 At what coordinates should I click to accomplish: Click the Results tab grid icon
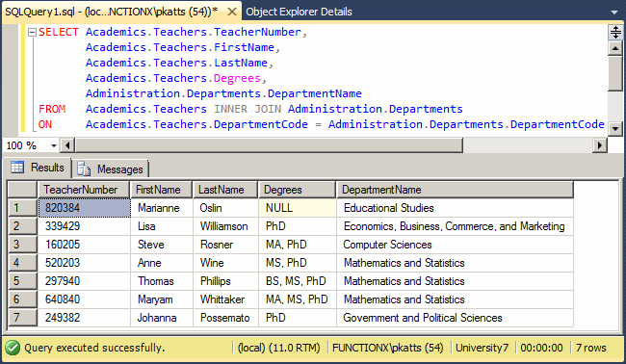(x=17, y=168)
